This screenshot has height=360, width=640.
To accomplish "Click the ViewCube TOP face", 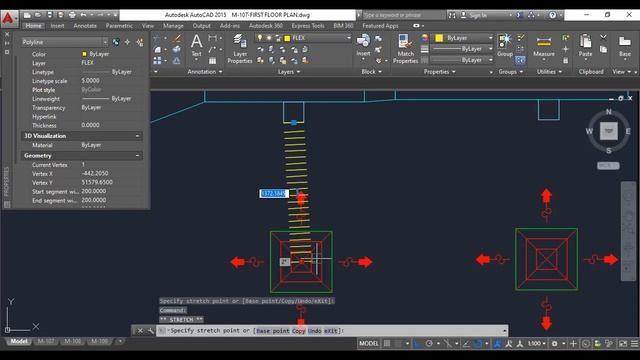I will coord(609,131).
